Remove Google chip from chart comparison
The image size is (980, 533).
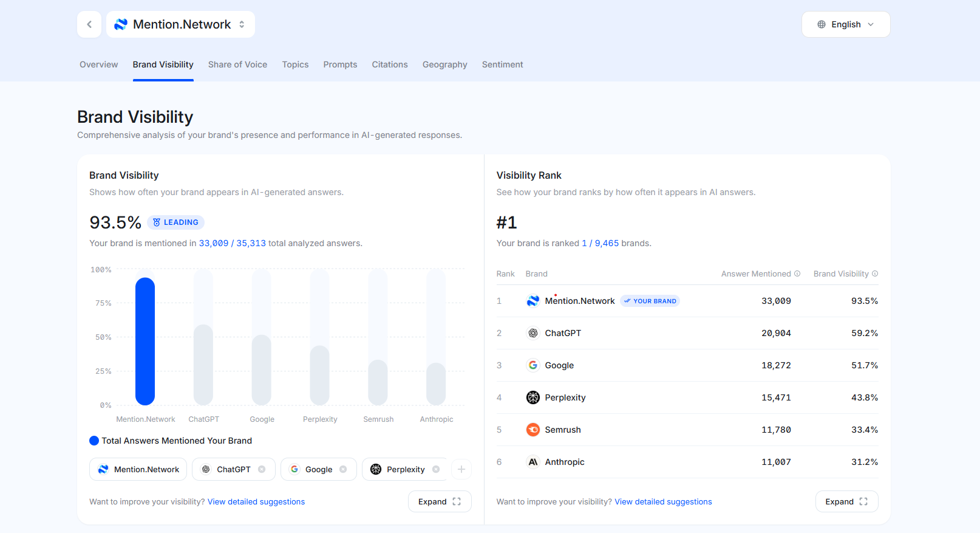343,469
